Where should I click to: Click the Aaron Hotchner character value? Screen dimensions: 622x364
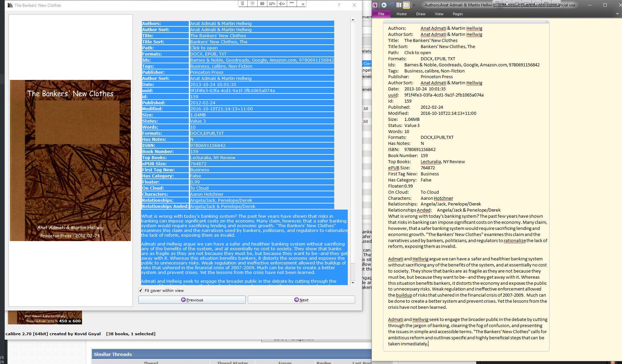[206, 194]
